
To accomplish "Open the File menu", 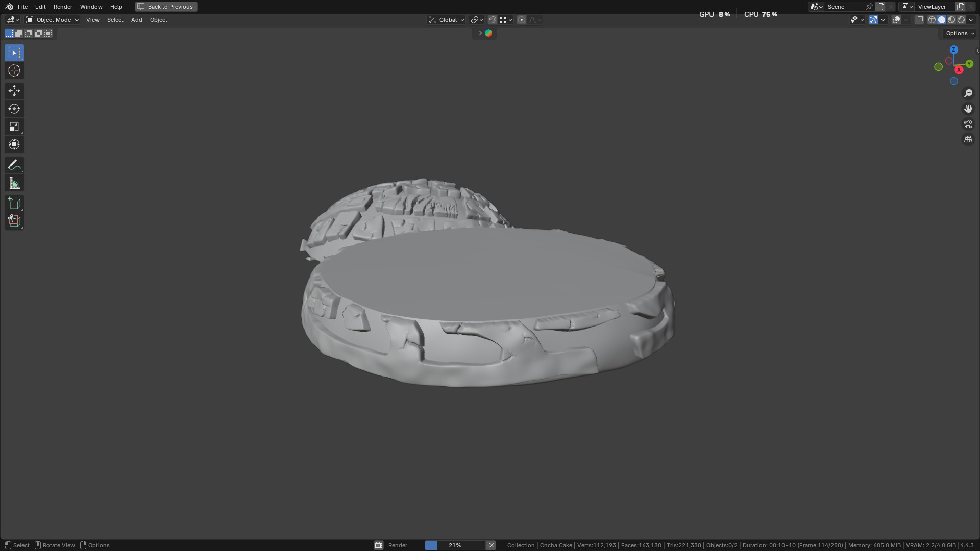I will 22,7.
